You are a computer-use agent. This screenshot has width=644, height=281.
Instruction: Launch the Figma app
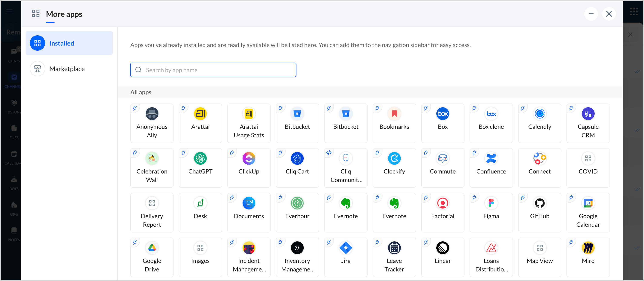491,213
